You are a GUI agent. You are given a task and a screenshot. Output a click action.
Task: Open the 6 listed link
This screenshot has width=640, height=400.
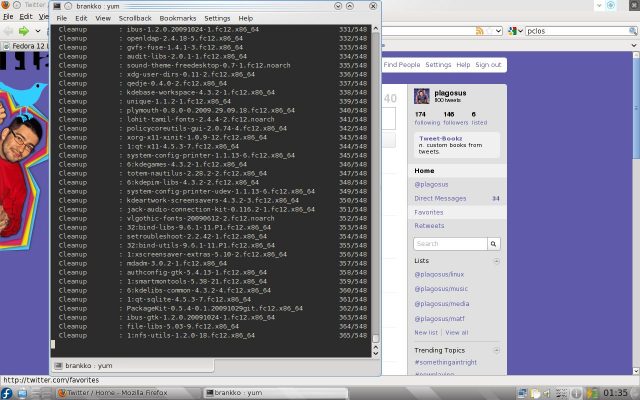[479, 118]
